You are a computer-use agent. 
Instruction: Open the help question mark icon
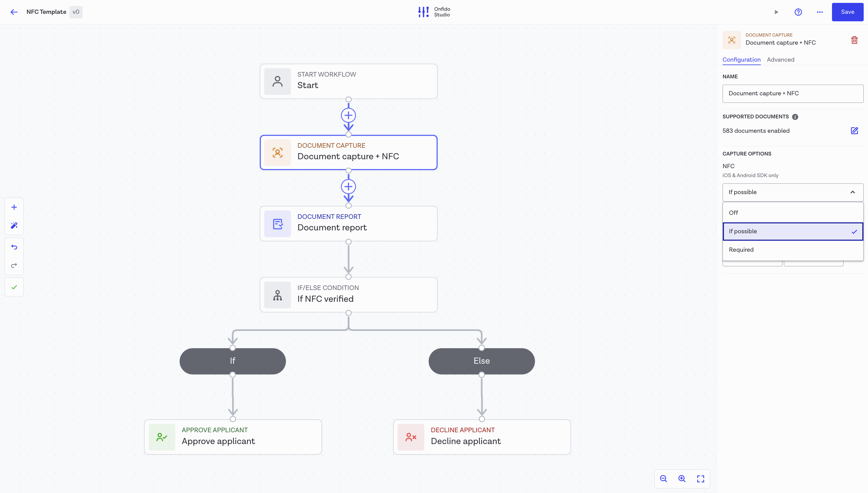click(798, 12)
